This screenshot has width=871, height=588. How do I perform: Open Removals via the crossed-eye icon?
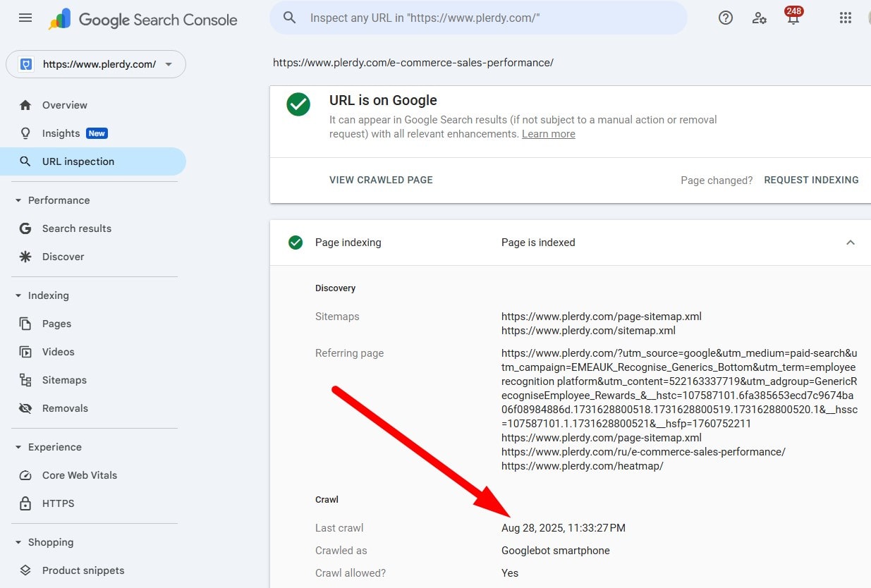(x=25, y=408)
